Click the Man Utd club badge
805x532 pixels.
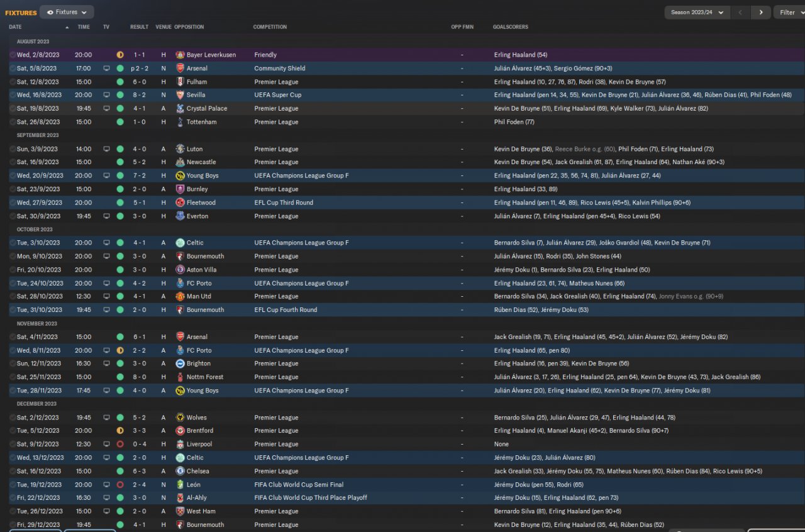180,296
